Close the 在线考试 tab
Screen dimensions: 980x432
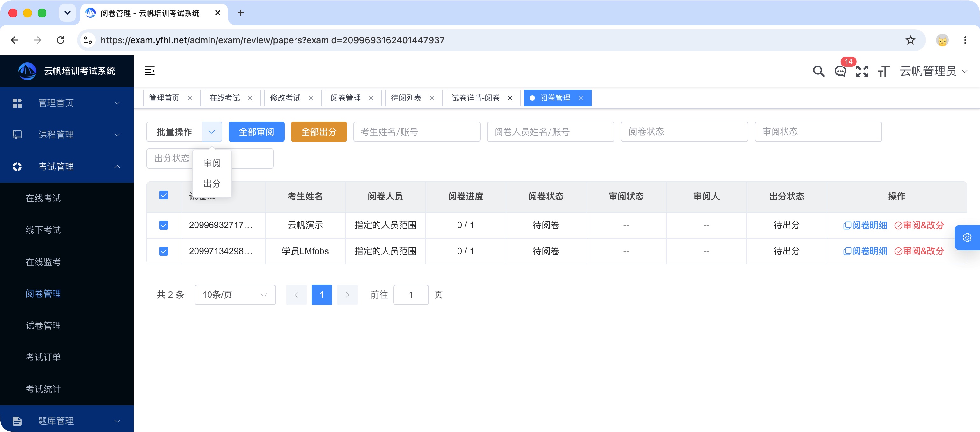250,98
